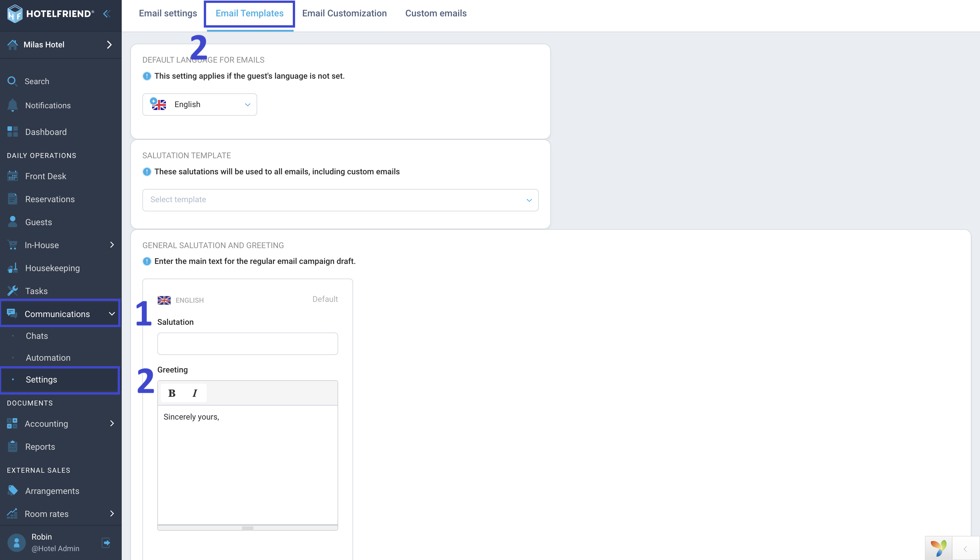
Task: Click the Milas Hotel home icon
Action: tap(13, 45)
